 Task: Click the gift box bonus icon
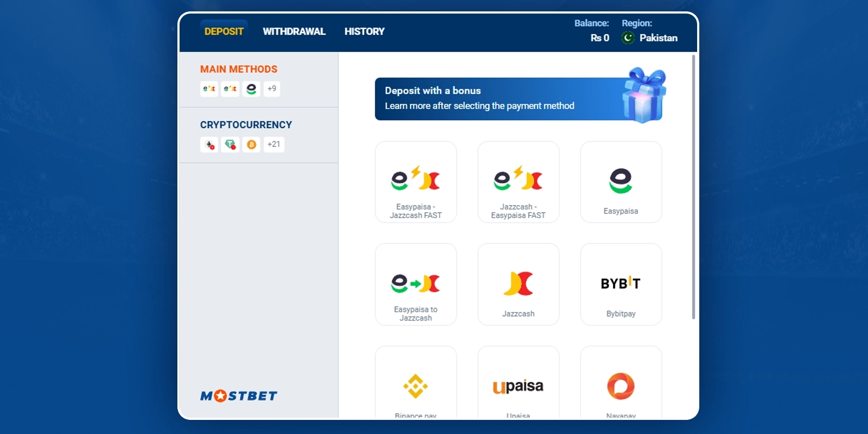click(x=644, y=95)
